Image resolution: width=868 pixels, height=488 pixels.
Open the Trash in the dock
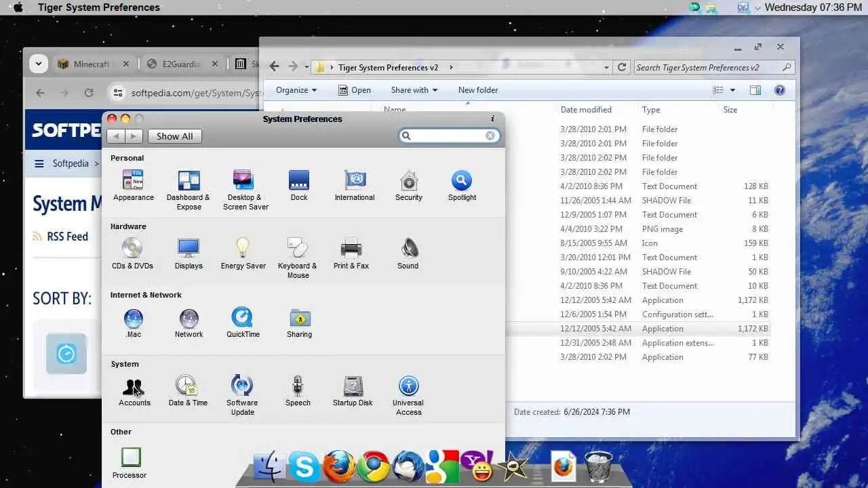[599, 466]
